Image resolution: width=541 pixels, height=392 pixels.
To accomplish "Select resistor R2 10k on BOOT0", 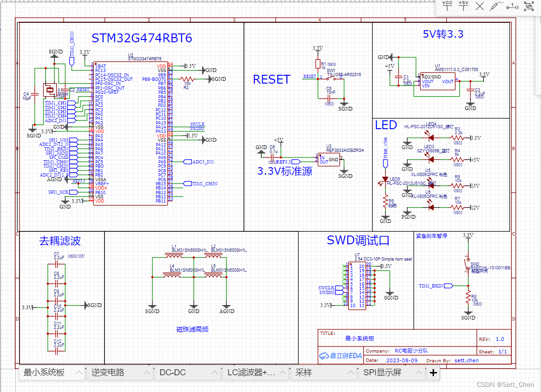I will [187, 79].
